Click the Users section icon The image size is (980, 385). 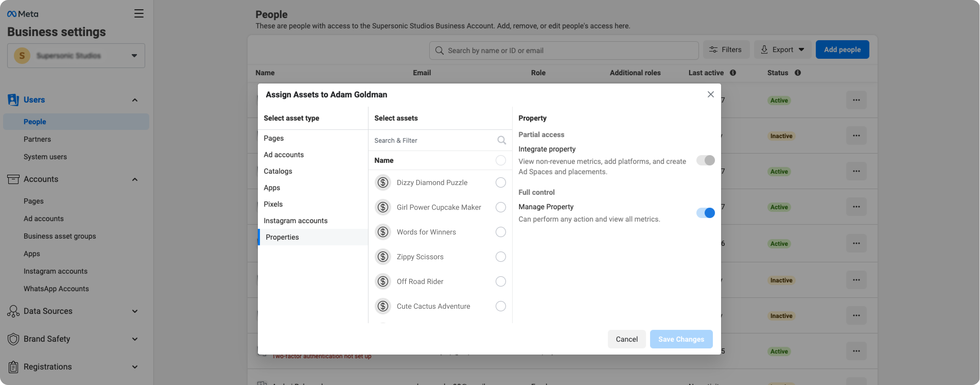13,99
